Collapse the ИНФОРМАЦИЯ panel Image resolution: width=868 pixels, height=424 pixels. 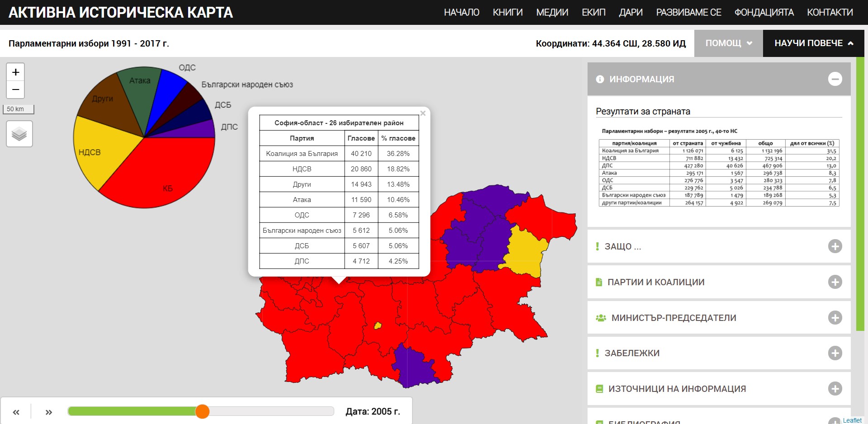835,79
